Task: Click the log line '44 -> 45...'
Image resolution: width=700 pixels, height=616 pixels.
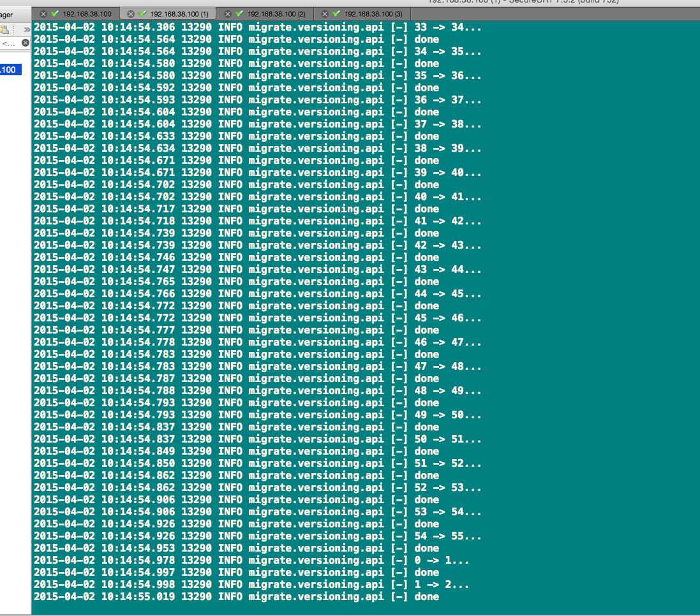Action: 258,294
